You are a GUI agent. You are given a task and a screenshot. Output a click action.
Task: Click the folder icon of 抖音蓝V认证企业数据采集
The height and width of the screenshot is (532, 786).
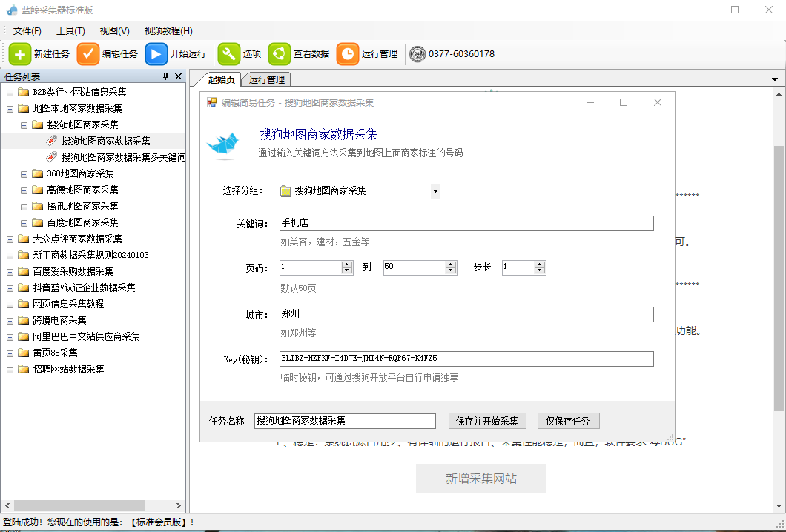[x=23, y=287]
